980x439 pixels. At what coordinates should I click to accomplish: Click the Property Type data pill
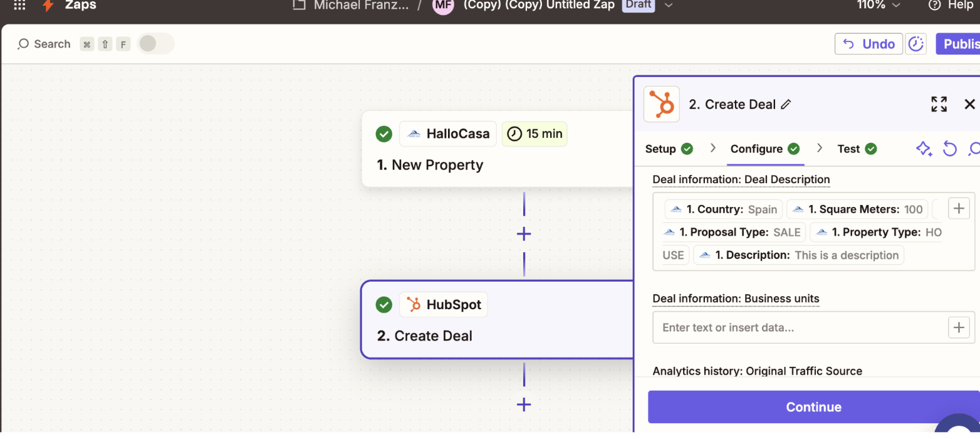(x=876, y=232)
